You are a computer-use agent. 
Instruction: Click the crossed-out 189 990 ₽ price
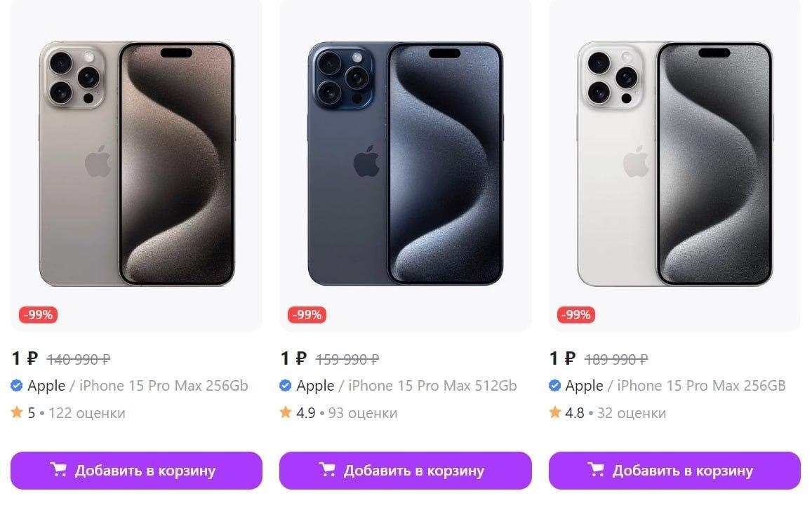[616, 359]
